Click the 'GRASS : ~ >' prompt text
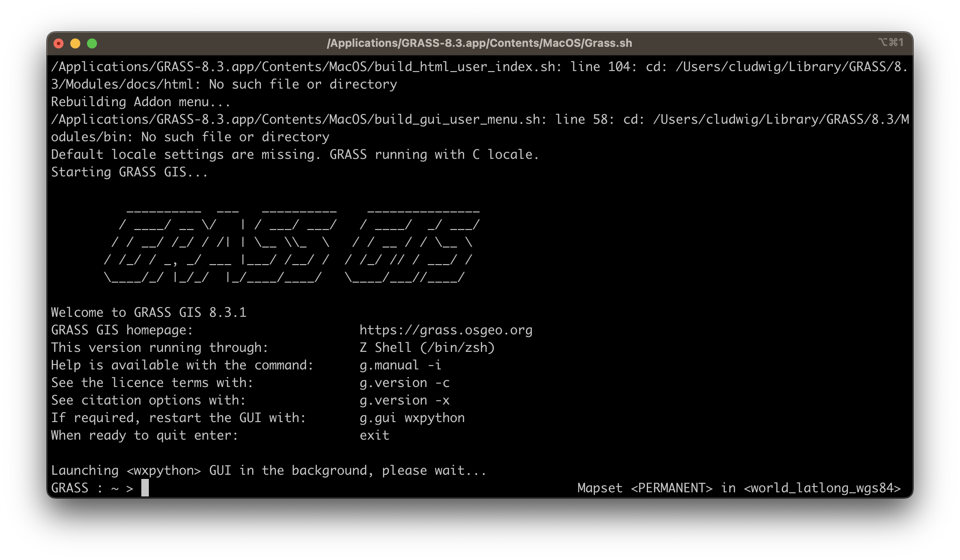The image size is (960, 560). click(x=92, y=488)
